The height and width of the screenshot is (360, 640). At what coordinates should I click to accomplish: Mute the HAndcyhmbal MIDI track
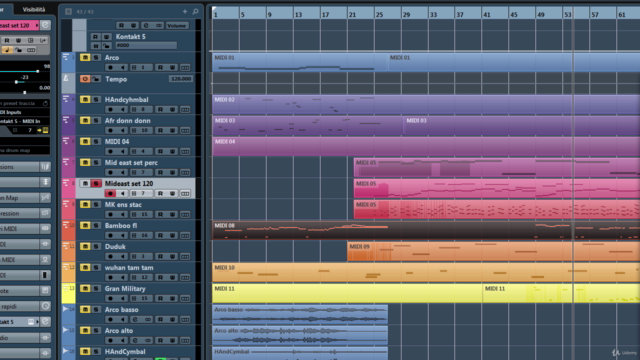(x=85, y=99)
